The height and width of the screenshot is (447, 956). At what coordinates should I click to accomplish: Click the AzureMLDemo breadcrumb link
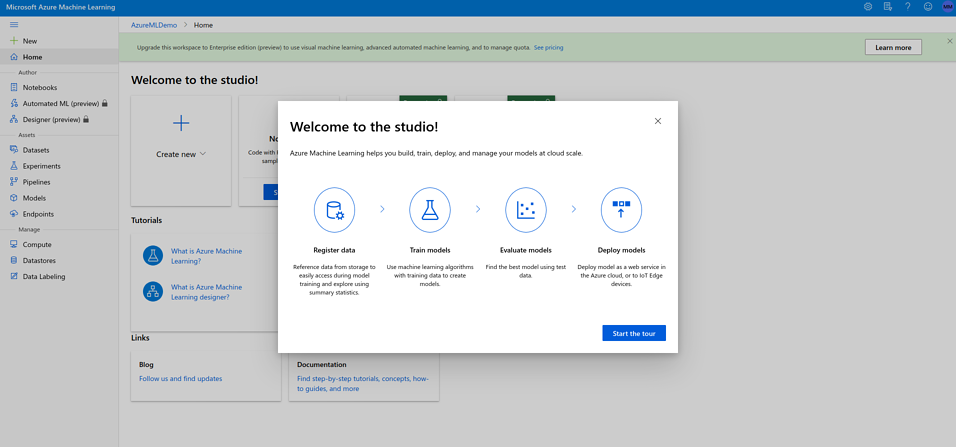(x=154, y=25)
